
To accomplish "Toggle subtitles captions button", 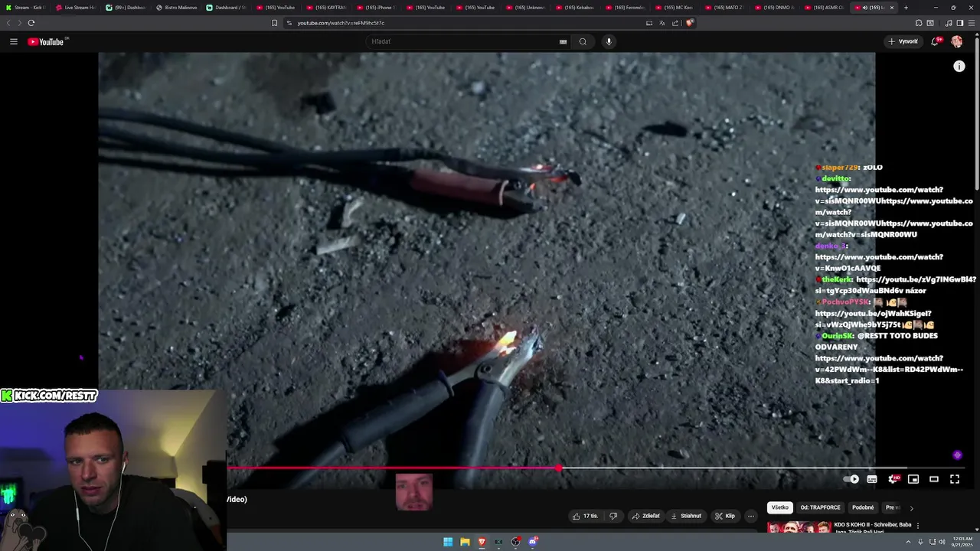I will click(x=872, y=479).
